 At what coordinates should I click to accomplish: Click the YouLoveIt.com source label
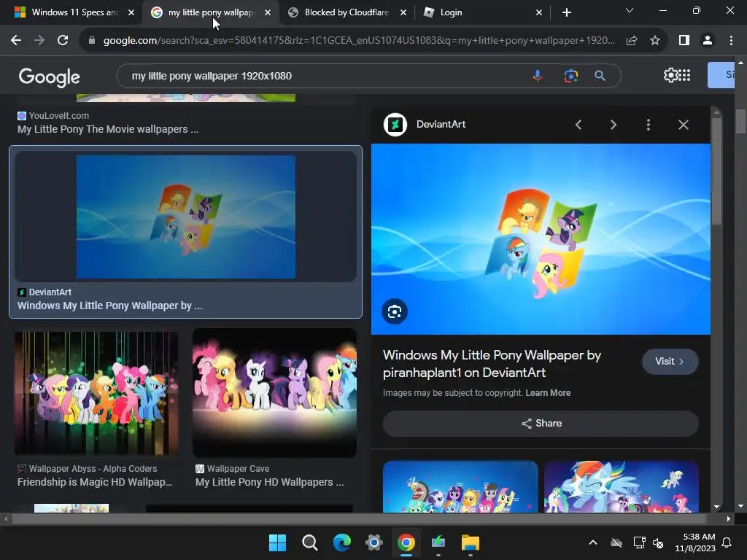[58, 116]
